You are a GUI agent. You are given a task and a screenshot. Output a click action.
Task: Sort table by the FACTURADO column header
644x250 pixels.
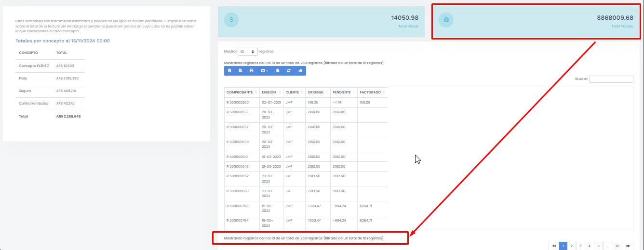click(x=373, y=92)
